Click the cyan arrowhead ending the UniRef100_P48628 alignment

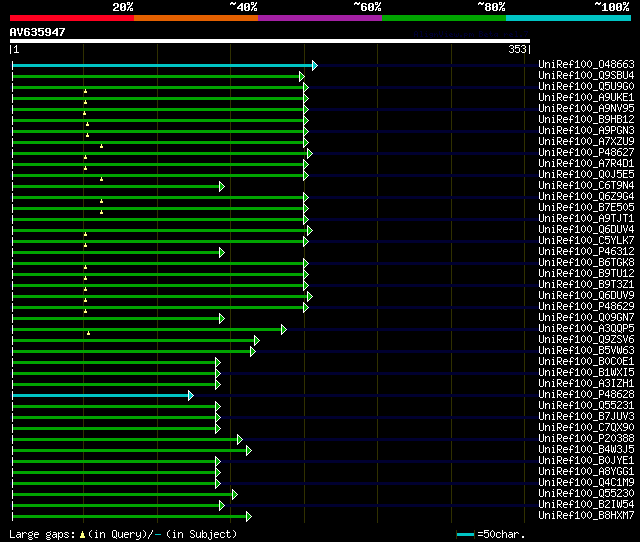point(191,395)
